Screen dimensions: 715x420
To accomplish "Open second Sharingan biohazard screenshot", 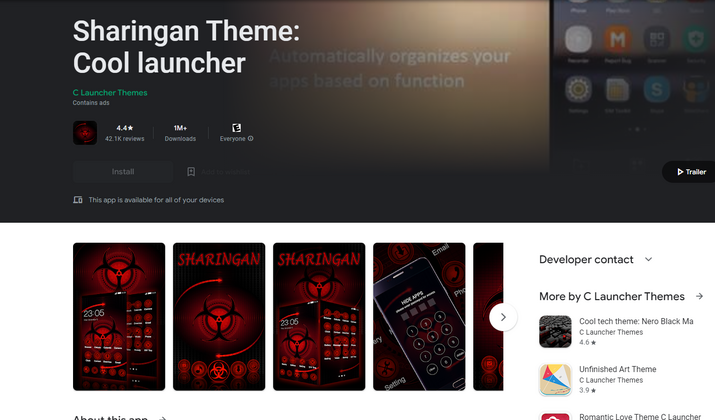I will (219, 316).
